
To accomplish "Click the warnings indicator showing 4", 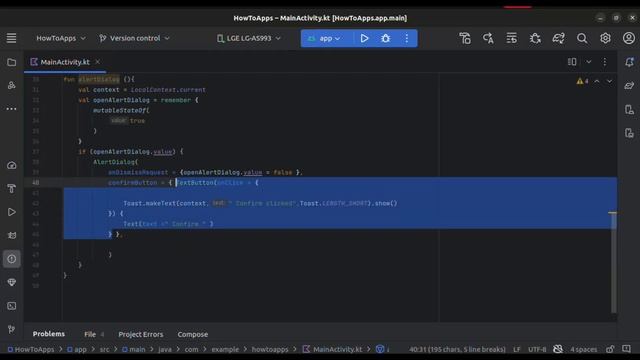I will click(582, 81).
